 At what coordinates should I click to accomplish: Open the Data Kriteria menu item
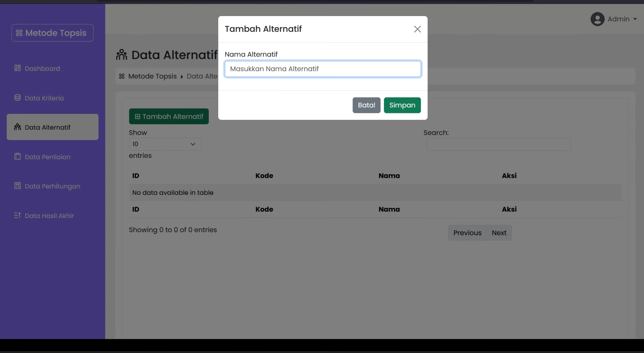point(52,98)
